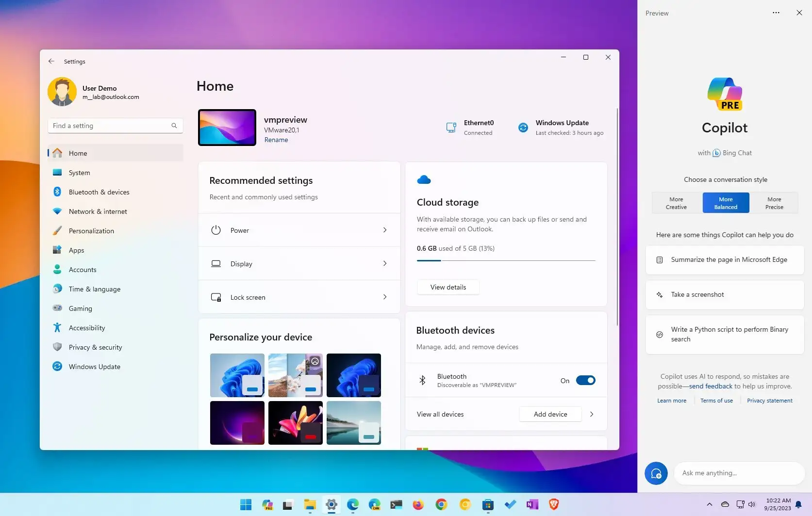Click the OneDrive cloud icon in Cloud storage
Viewport: 812px width, 516px height.
(424, 180)
